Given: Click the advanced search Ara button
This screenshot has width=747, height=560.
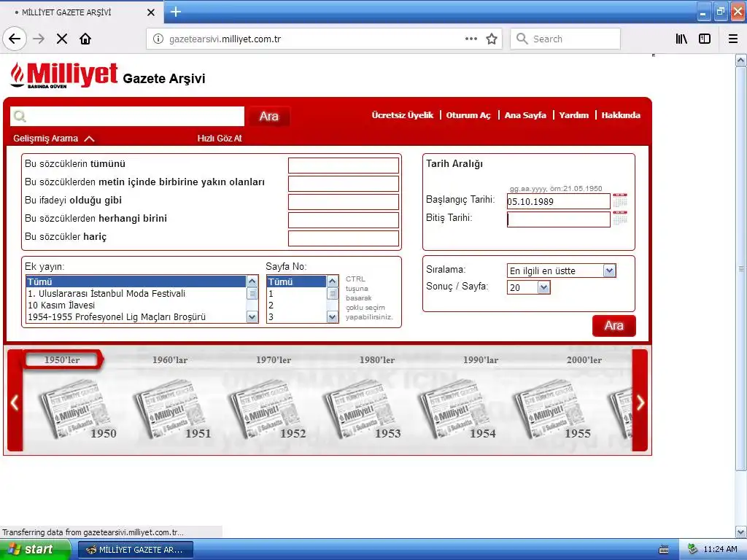Looking at the screenshot, I should [x=614, y=326].
